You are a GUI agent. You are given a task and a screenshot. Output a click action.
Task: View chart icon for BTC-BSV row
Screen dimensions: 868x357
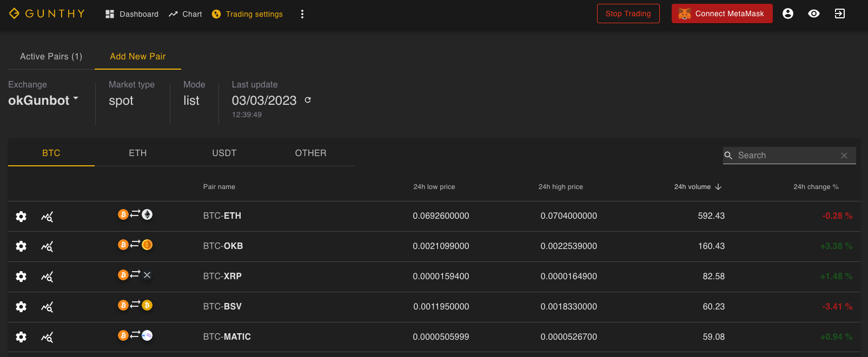click(x=47, y=307)
